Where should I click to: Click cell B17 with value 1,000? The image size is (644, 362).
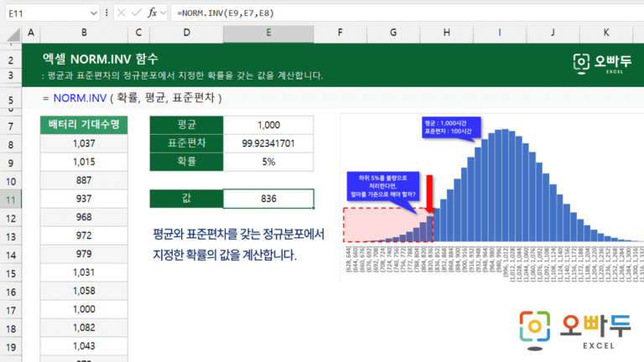(84, 309)
